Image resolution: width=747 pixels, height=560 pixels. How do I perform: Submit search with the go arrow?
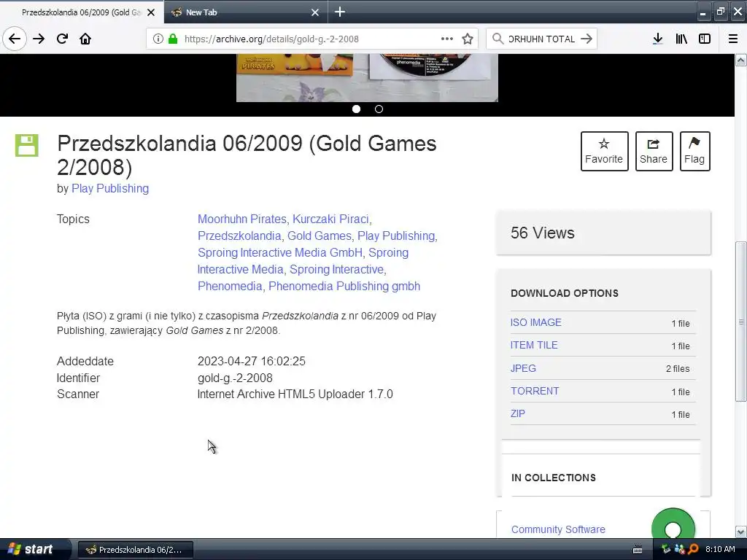coord(587,39)
